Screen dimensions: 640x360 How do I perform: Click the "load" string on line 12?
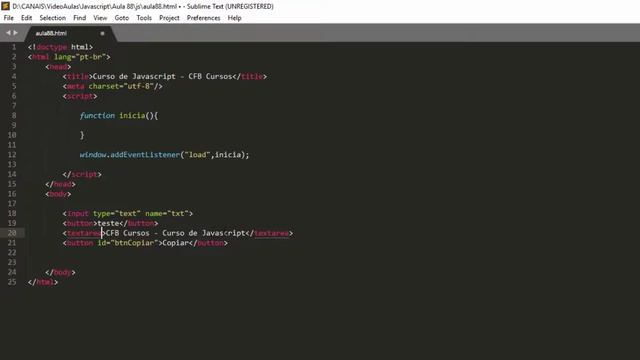197,155
